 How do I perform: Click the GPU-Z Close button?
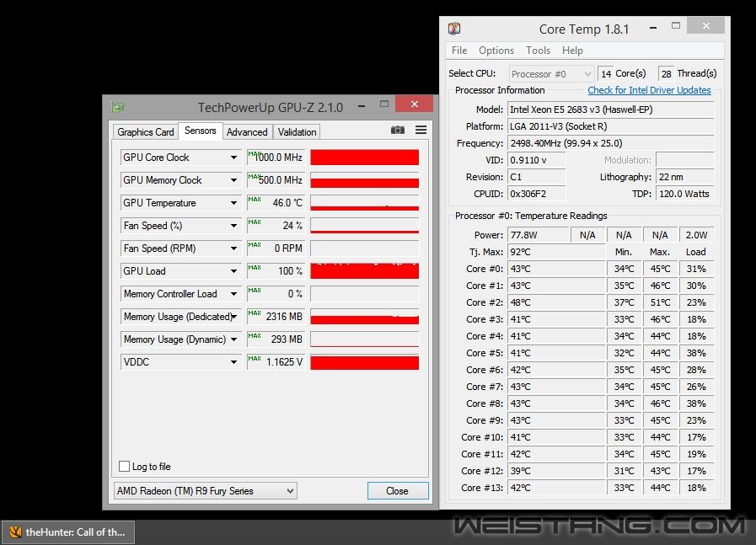(397, 490)
